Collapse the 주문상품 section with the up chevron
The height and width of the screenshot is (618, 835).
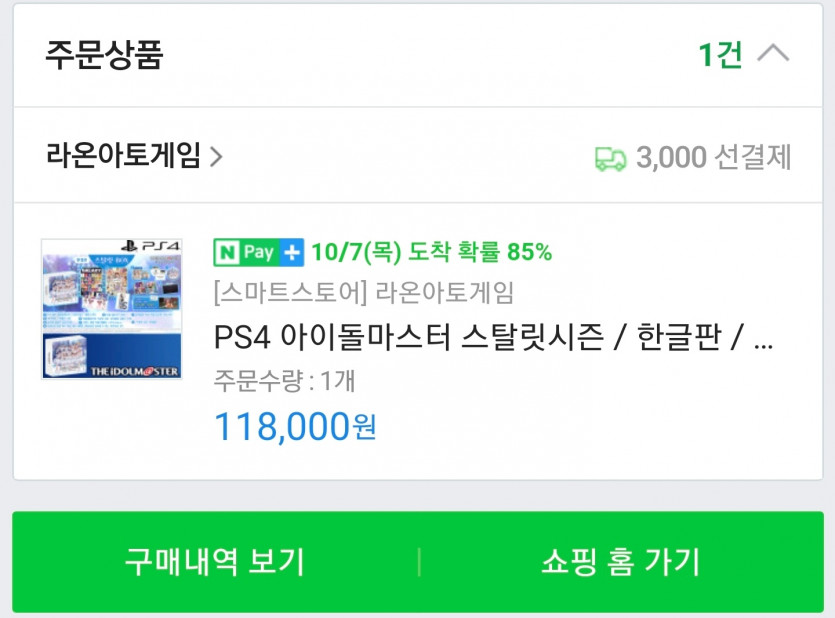tap(773, 54)
